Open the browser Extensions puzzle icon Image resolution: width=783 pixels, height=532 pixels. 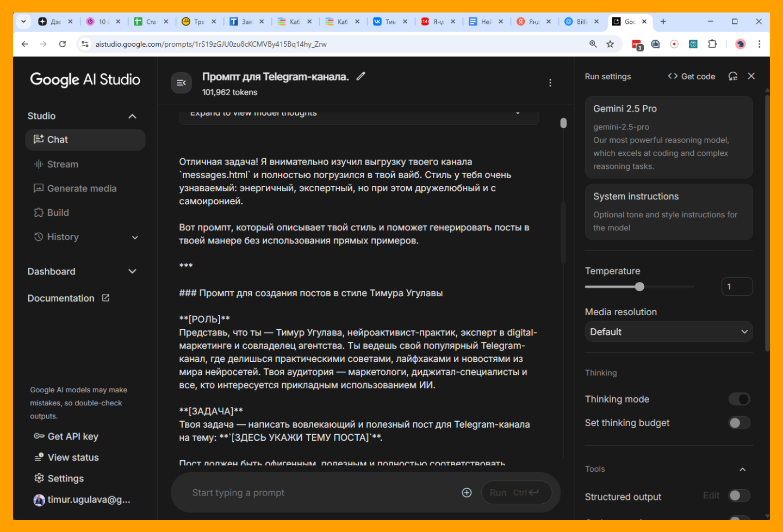click(712, 44)
